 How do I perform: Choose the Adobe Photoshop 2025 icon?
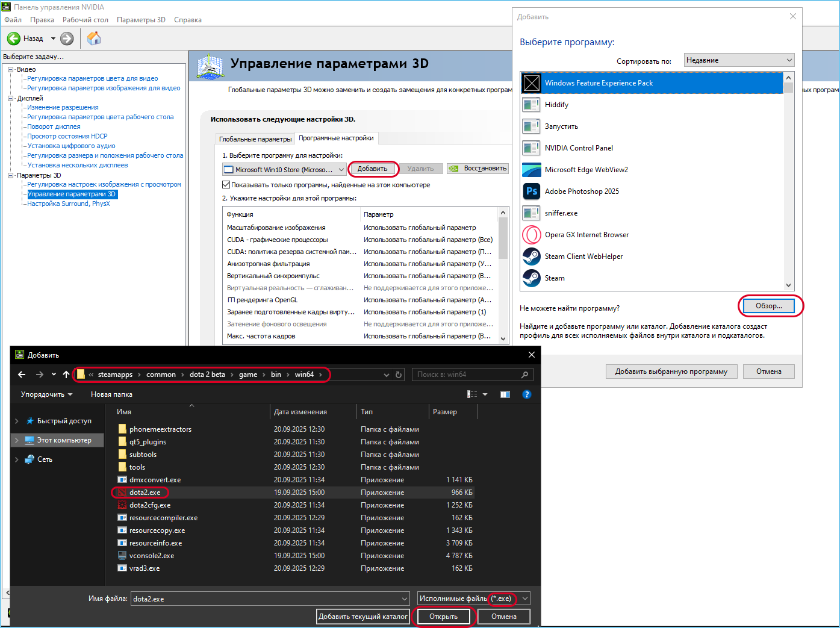tap(532, 191)
